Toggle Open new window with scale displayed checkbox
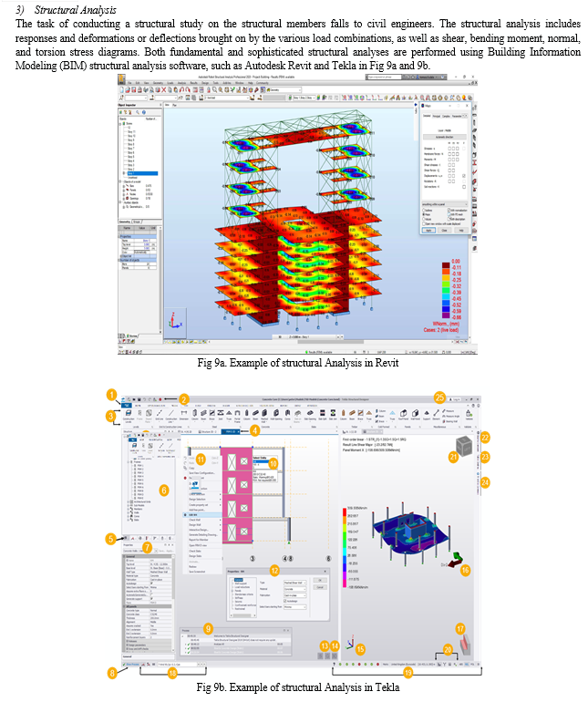 424,224
